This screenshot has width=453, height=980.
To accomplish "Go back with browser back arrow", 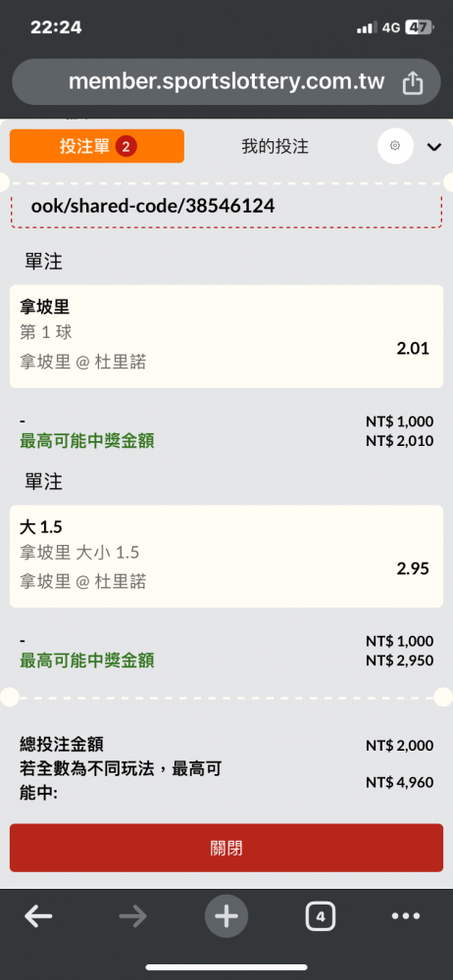I will point(39,917).
